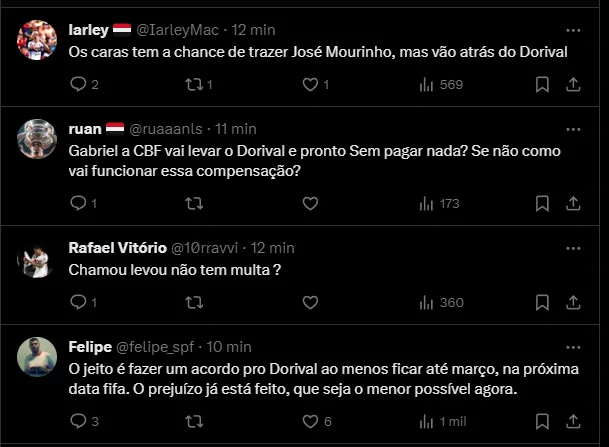The height and width of the screenshot is (447, 609).
Task: Open more options on Iarley's tweet
Action: click(x=573, y=27)
